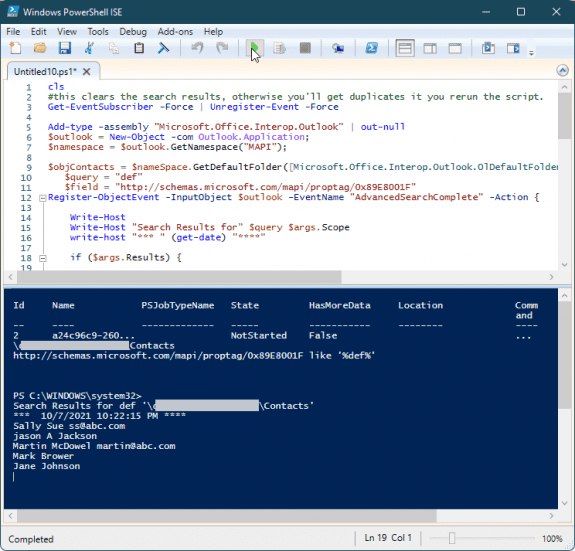The height and width of the screenshot is (551, 575).
Task: Show Command Window icon
Action: click(488, 48)
